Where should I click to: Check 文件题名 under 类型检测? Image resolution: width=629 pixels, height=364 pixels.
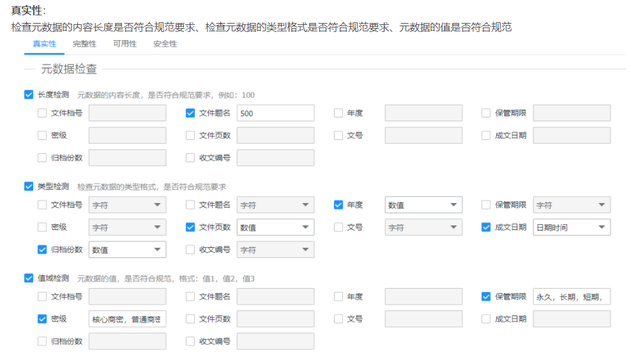190,205
